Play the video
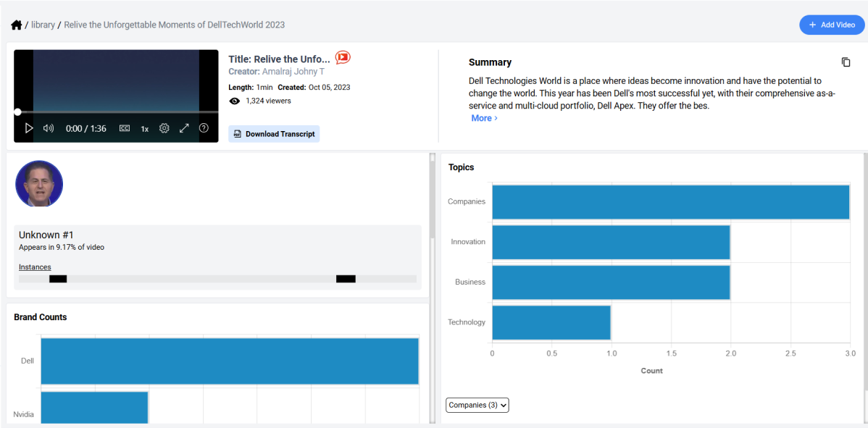The height and width of the screenshot is (428, 868). click(x=29, y=128)
